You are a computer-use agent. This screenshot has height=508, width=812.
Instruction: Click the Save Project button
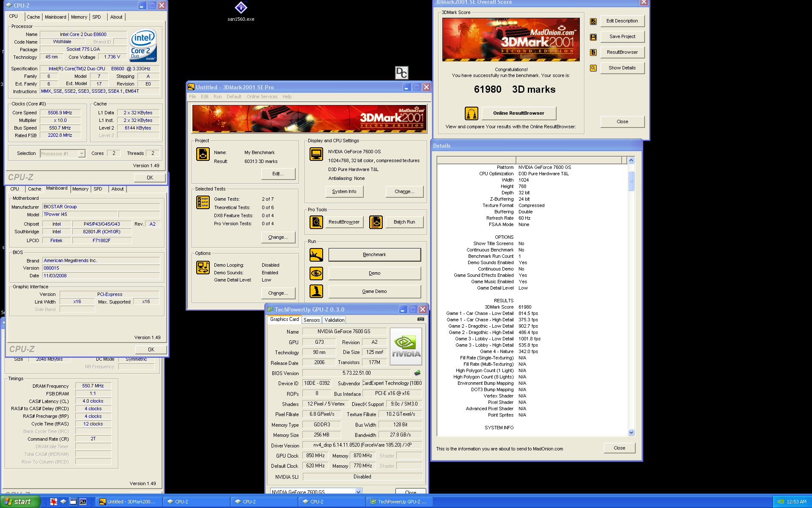point(622,37)
